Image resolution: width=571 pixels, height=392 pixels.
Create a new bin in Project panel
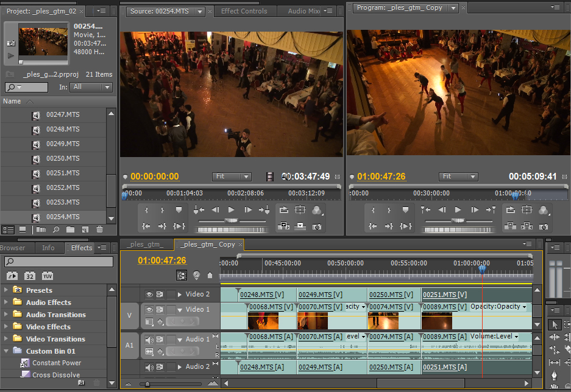(70, 230)
